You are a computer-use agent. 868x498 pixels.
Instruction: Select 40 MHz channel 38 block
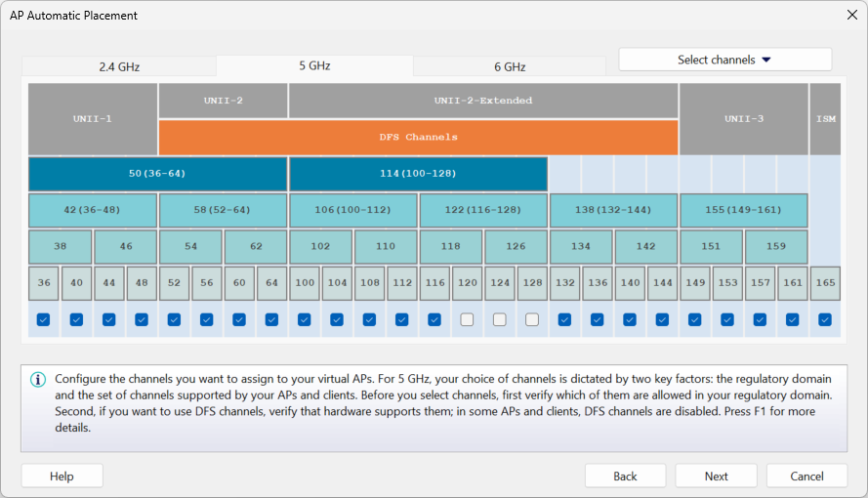click(x=61, y=247)
